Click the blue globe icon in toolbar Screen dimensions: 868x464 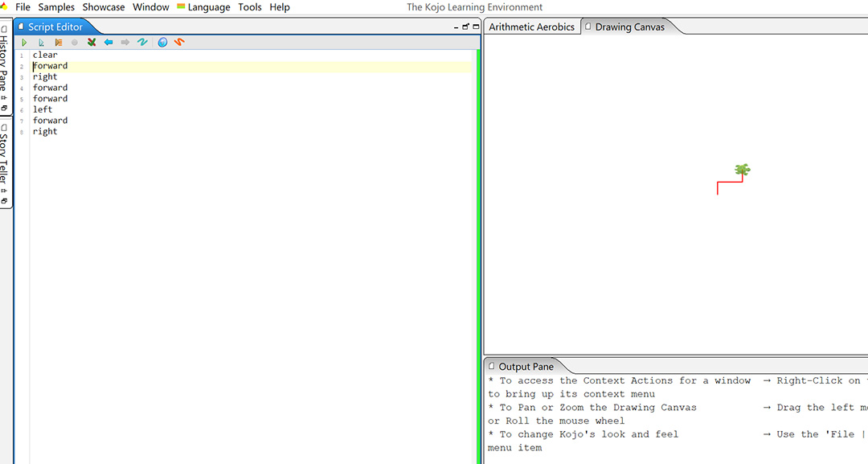[x=162, y=43]
